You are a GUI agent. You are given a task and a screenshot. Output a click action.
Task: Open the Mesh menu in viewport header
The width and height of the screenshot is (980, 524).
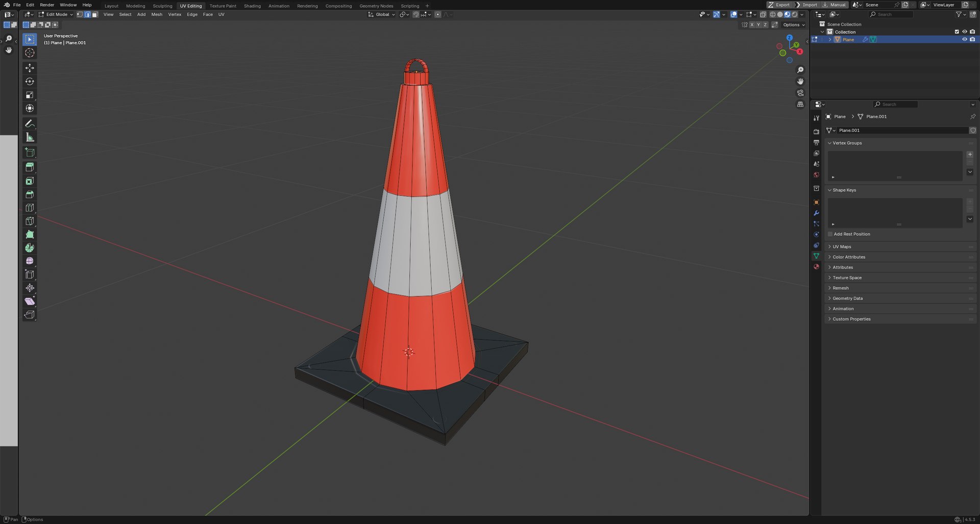[157, 14]
